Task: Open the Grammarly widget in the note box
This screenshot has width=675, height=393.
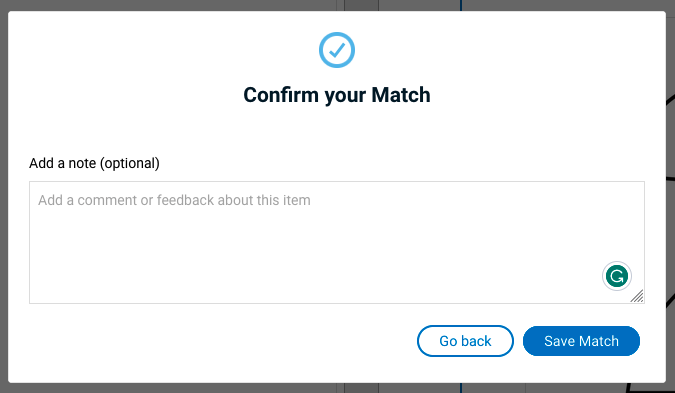Action: 616,276
